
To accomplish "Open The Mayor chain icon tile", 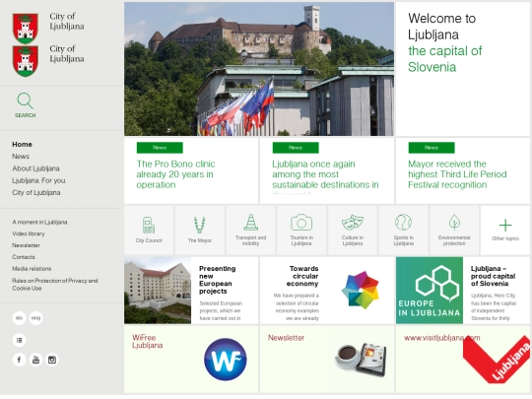I will [199, 225].
